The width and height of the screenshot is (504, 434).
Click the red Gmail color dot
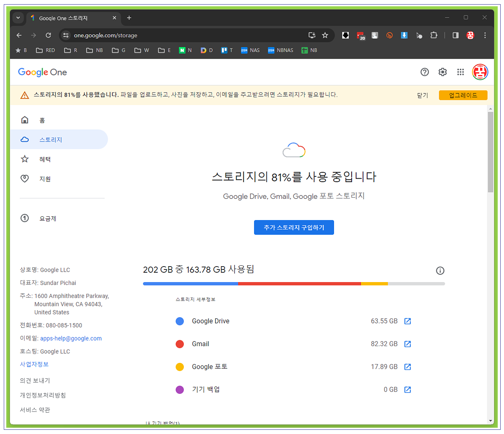[180, 344]
